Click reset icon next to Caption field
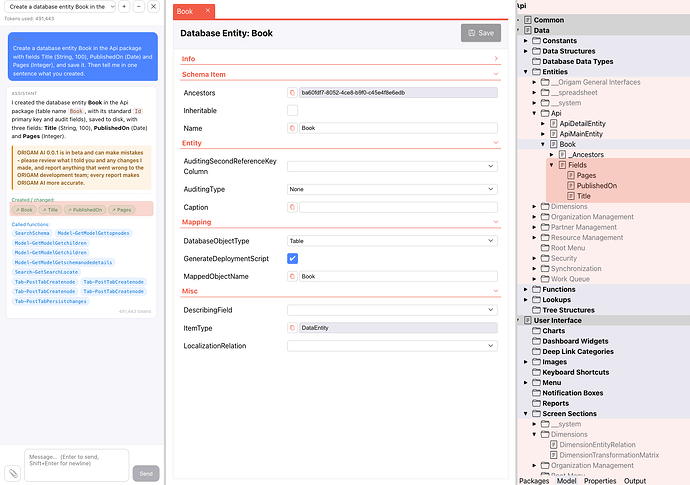The width and height of the screenshot is (690, 485). click(x=292, y=207)
